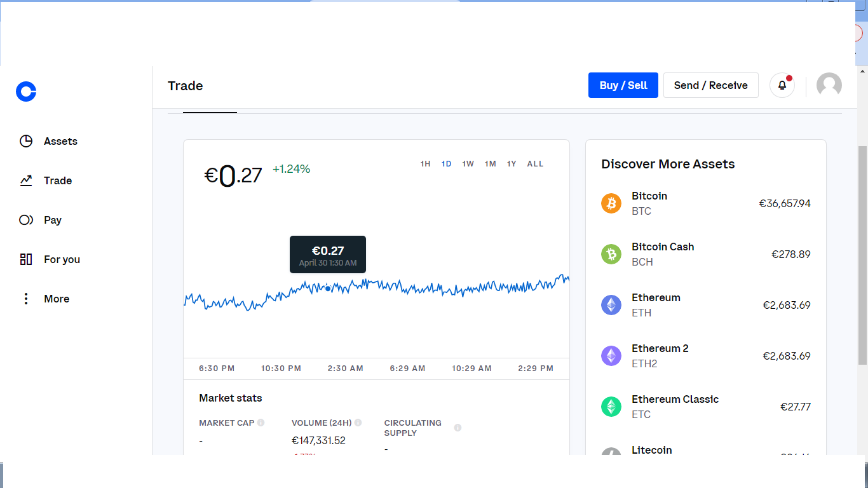The height and width of the screenshot is (488, 868).
Task: Switch chart range to 1W
Action: pyautogui.click(x=468, y=164)
